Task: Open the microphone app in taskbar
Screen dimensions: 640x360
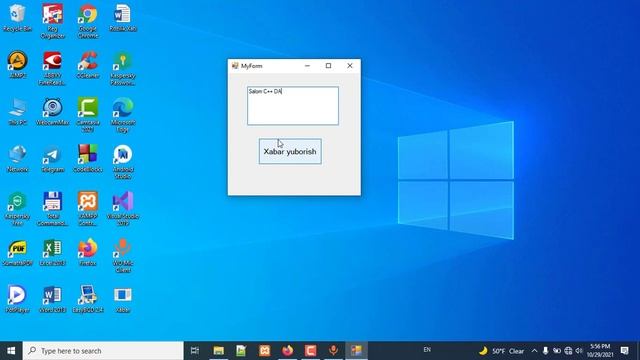Action: point(333,351)
